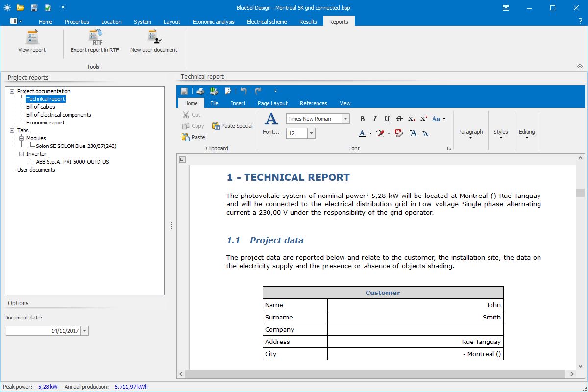Create a New user document

[x=154, y=42]
